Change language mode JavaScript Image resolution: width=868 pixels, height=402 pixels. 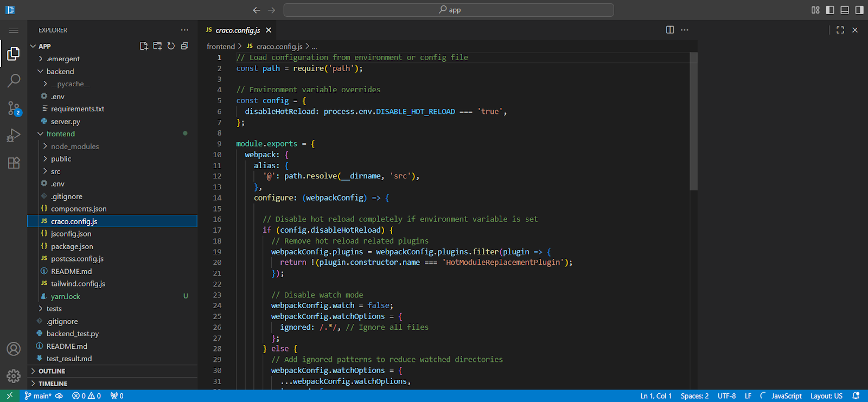(x=786, y=396)
